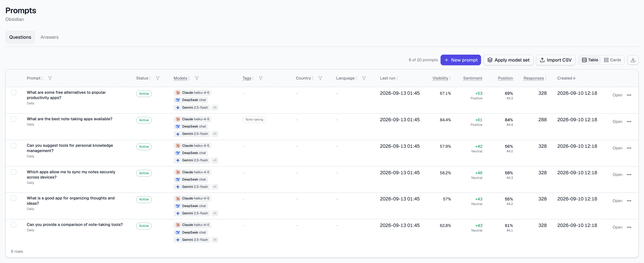Open filter for Models column

click(x=197, y=78)
